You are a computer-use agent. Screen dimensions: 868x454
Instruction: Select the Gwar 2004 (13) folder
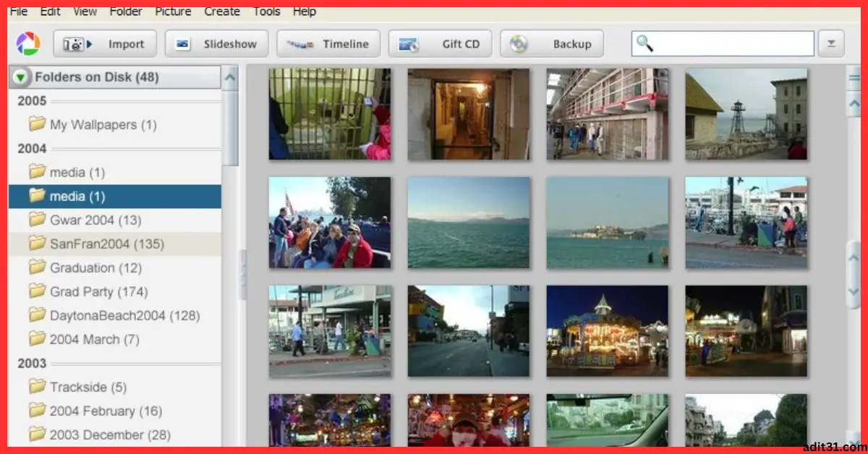tap(115, 220)
